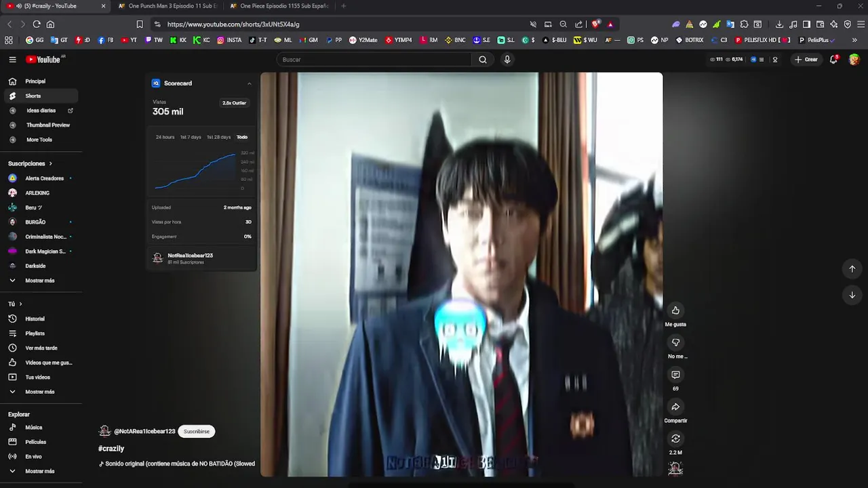The image size is (868, 488).
Task: Click the #crazily hashtag
Action: [111, 449]
